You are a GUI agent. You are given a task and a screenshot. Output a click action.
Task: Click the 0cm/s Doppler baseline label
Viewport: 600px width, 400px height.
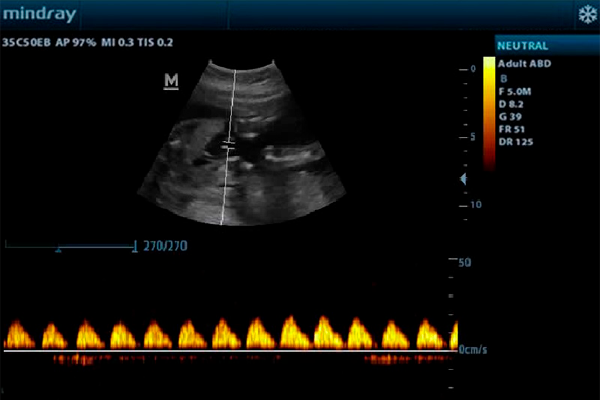point(476,350)
